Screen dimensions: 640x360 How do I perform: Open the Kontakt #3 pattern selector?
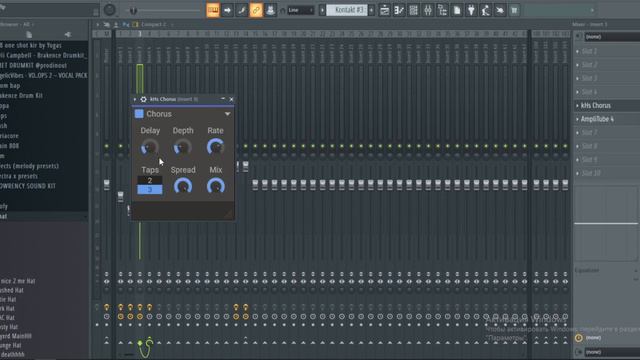(348, 10)
